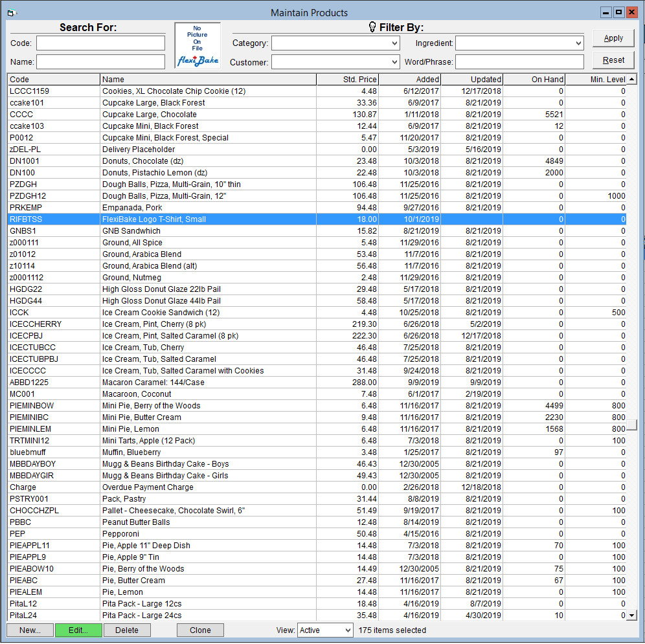Select row Pie, Butter Cream

pyautogui.click(x=317, y=581)
